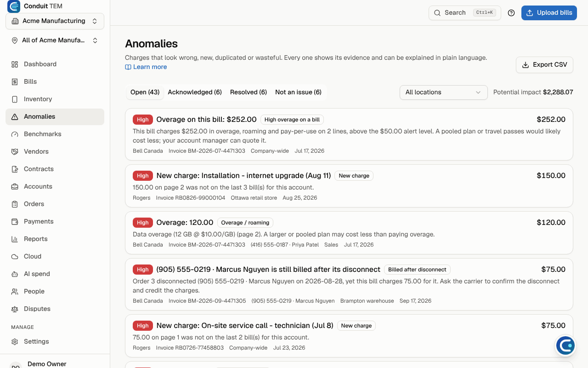588x368 pixels.
Task: Open the Overage on this bill: $252.00 anomaly
Action: 349,134
